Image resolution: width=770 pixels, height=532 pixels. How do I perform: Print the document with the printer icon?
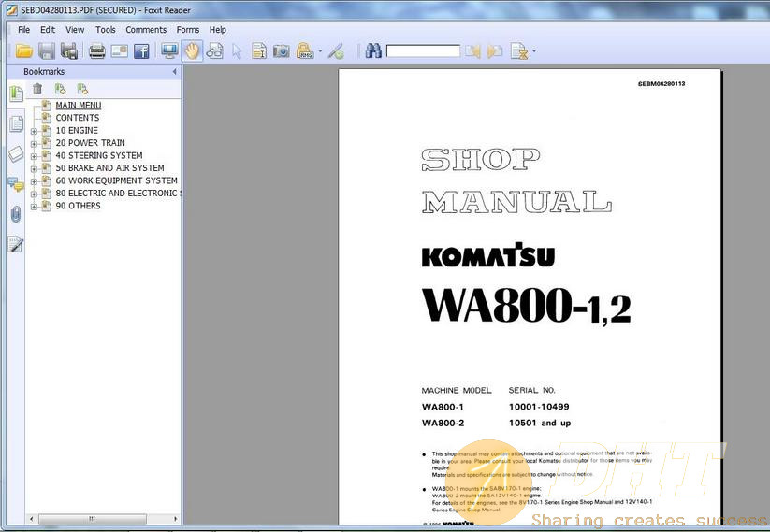[x=96, y=50]
